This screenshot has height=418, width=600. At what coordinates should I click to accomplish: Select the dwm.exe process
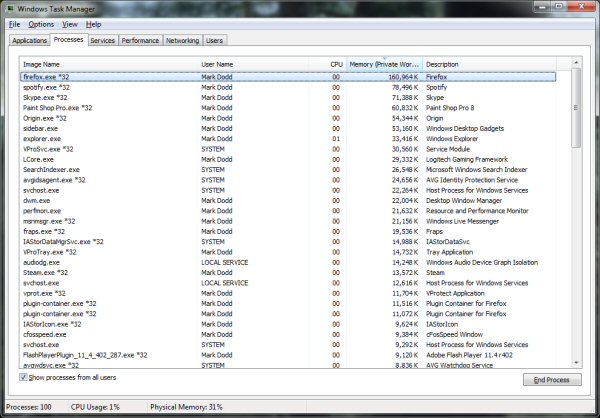(x=288, y=201)
